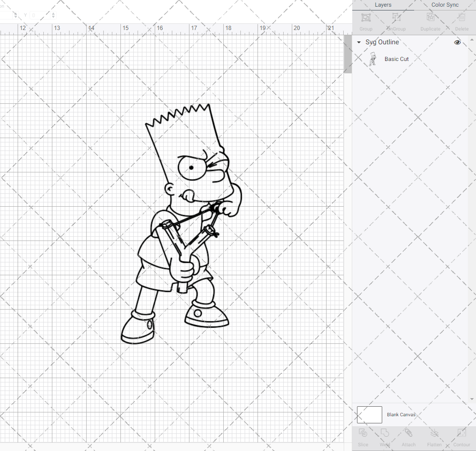The height and width of the screenshot is (451, 476).
Task: Hide the Svg Outline layer with eye icon
Action: pyautogui.click(x=457, y=42)
